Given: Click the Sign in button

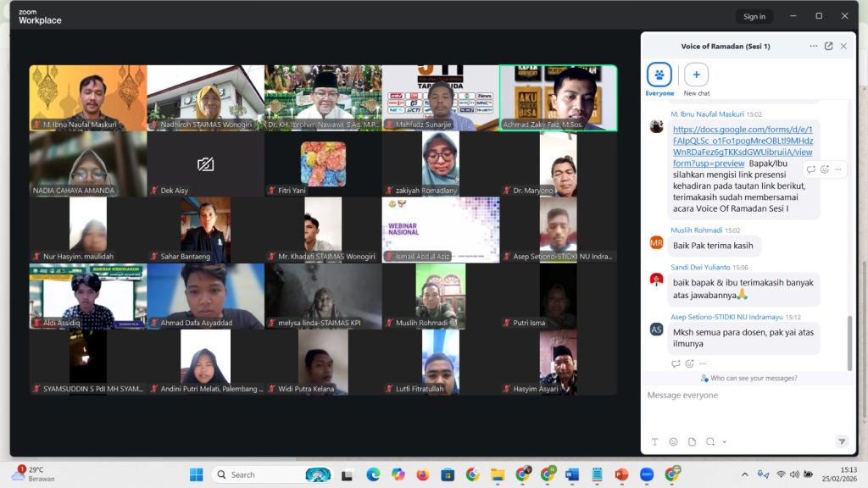Looking at the screenshot, I should point(754,16).
